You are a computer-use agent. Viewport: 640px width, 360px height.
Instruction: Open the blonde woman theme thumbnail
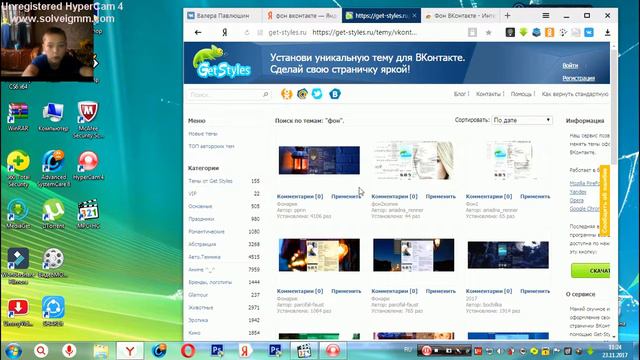click(413, 160)
